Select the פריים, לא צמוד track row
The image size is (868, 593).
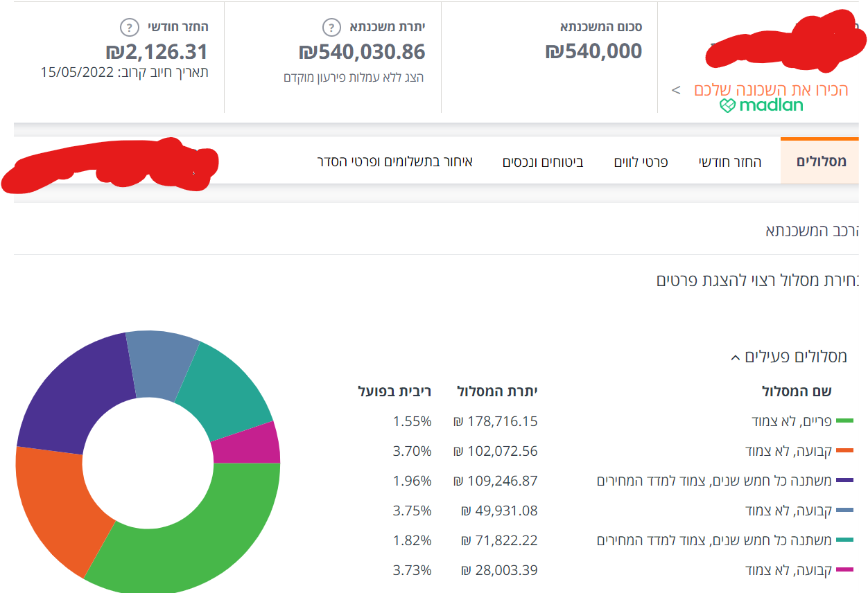792,421
